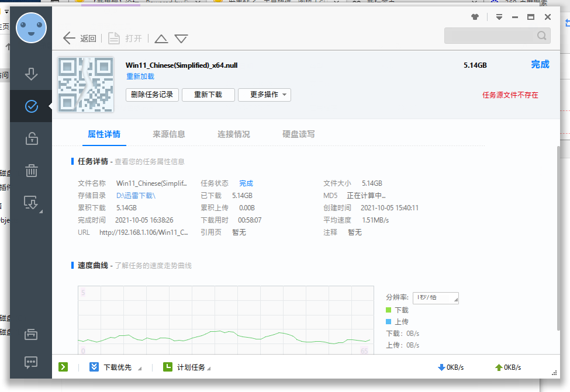Click the Thunder mascot avatar at top left
Image resolution: width=570 pixels, height=392 pixels.
31,27
